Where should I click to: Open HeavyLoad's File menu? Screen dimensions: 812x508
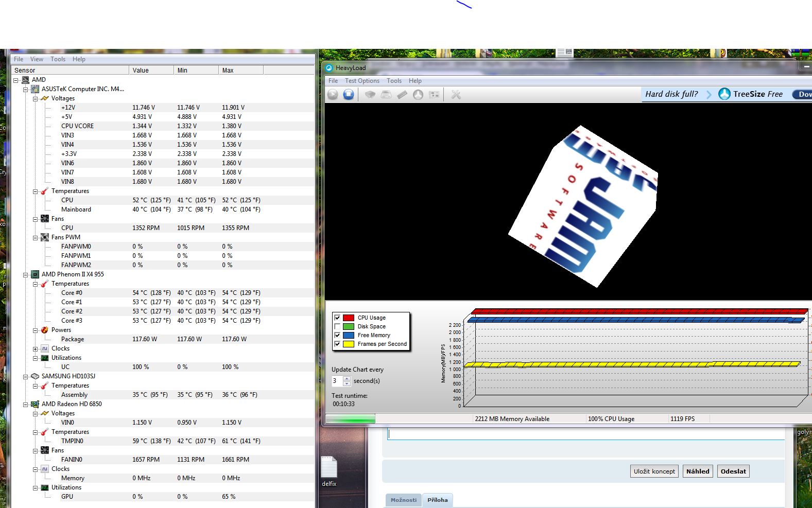tap(333, 81)
